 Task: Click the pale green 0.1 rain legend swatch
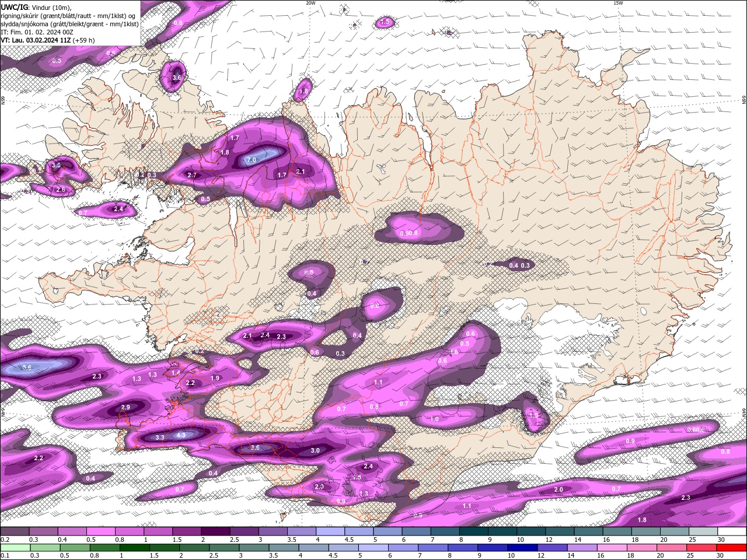15,548
